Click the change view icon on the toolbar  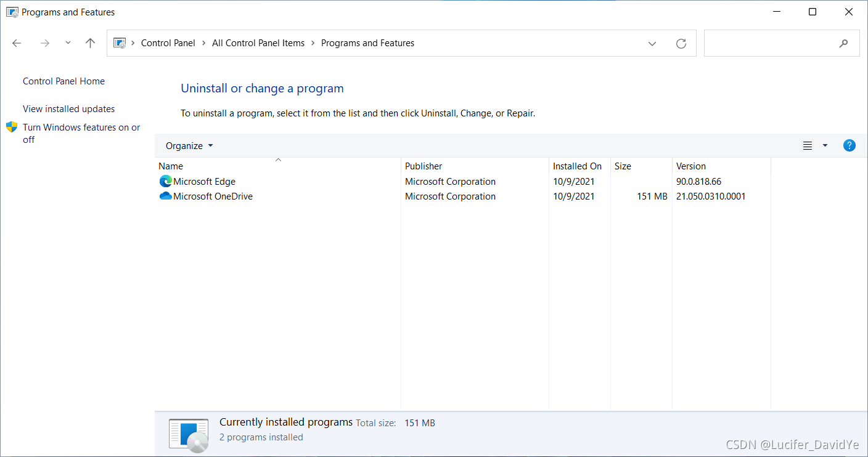coord(808,145)
